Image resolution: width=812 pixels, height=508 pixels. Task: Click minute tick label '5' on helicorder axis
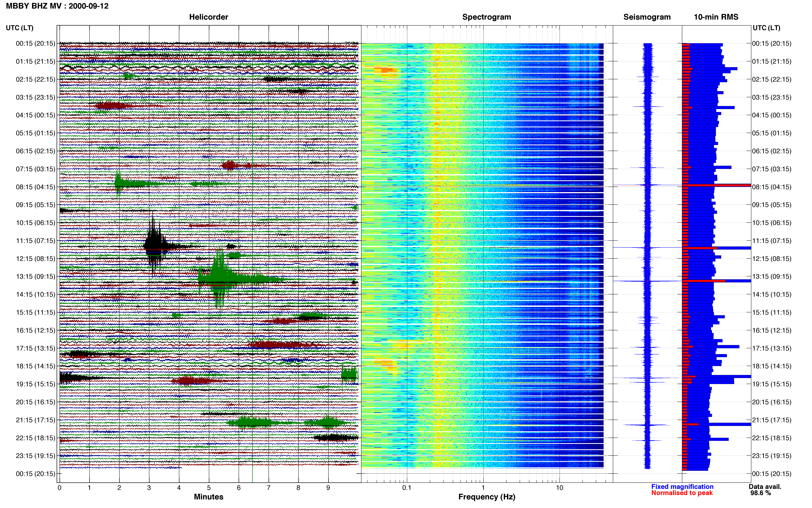click(209, 487)
